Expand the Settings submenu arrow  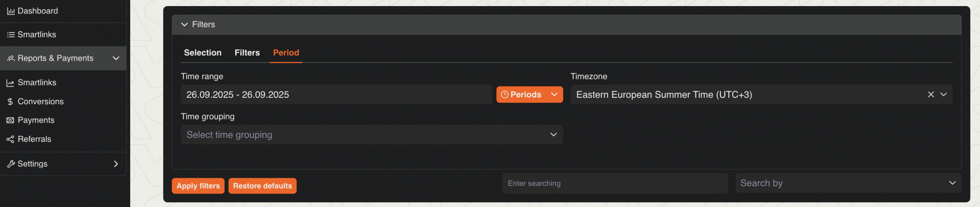(116, 164)
